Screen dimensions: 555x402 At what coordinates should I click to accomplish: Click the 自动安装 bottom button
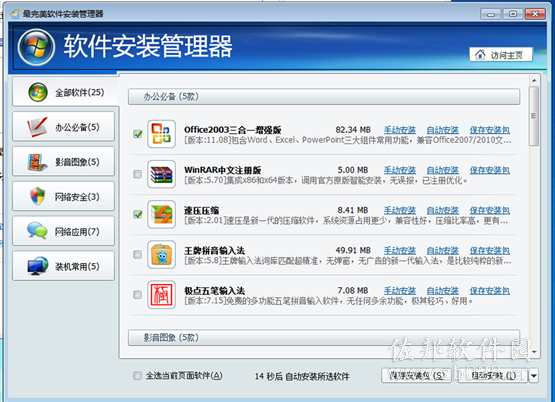tap(493, 375)
